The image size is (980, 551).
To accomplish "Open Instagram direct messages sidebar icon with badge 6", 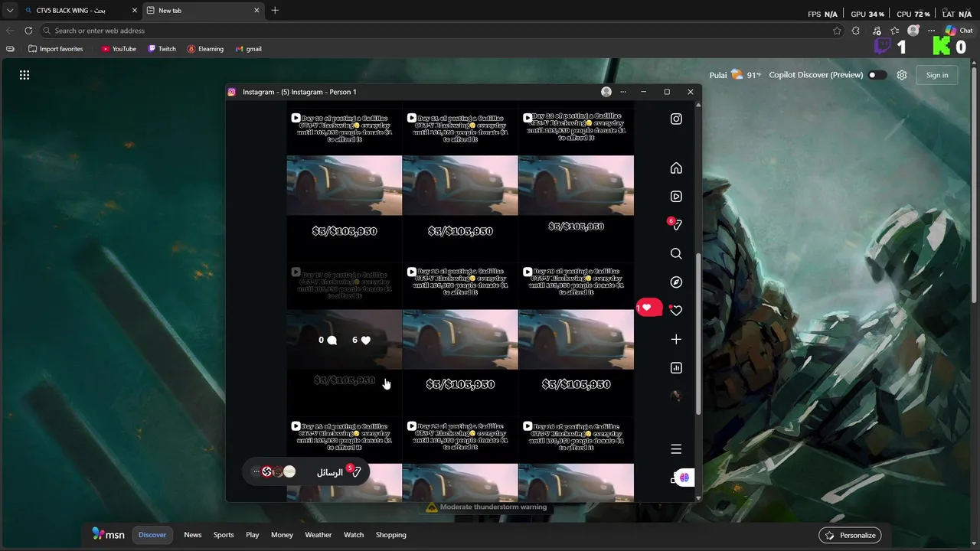I will coord(675,224).
